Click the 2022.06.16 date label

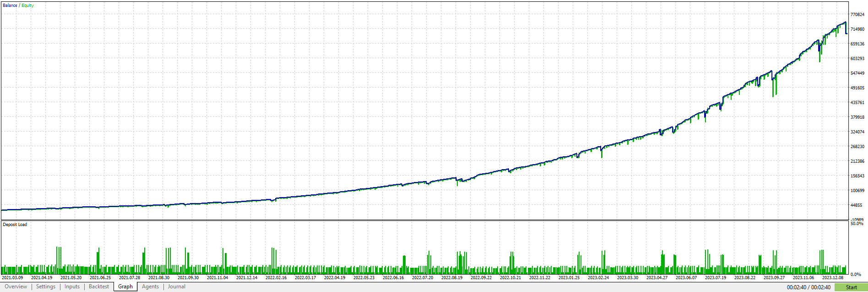393,277
